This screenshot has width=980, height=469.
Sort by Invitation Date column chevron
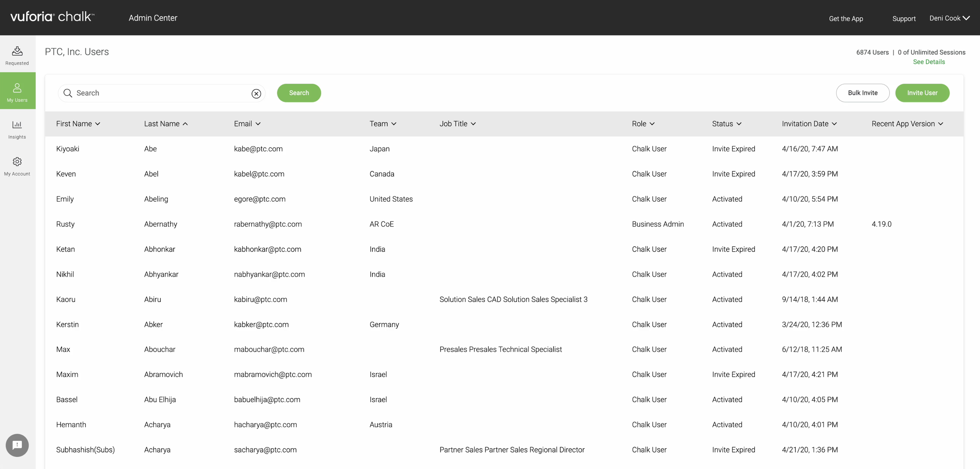(835, 124)
